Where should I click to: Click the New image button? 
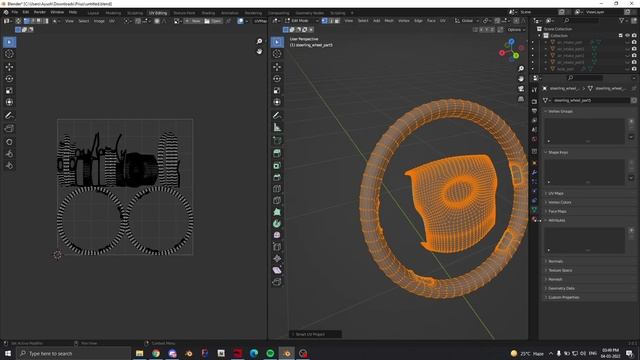[x=193, y=21]
